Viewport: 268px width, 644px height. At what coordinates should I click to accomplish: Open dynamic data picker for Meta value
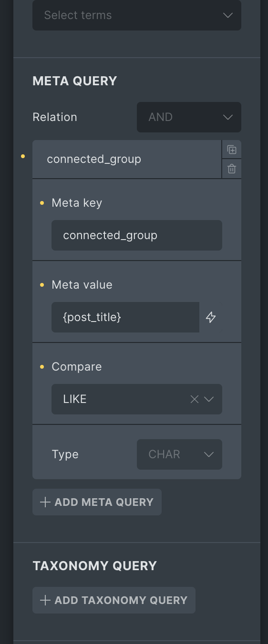pyautogui.click(x=211, y=317)
